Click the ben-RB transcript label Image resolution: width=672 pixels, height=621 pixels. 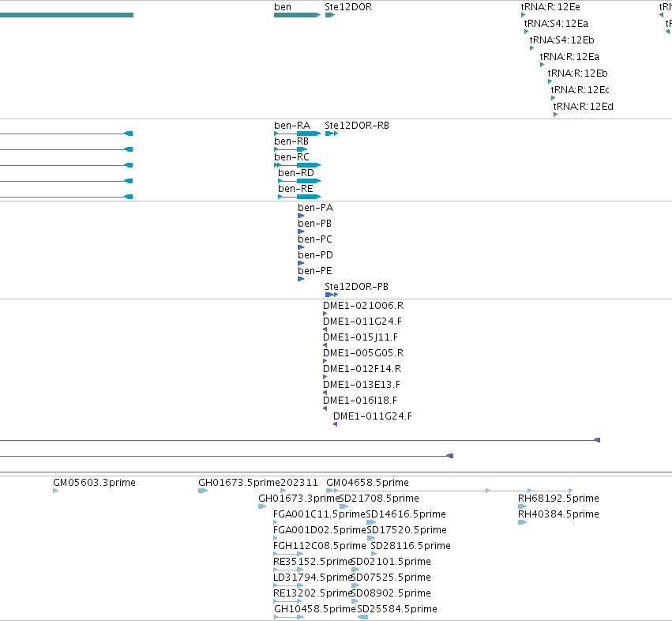[x=291, y=141]
